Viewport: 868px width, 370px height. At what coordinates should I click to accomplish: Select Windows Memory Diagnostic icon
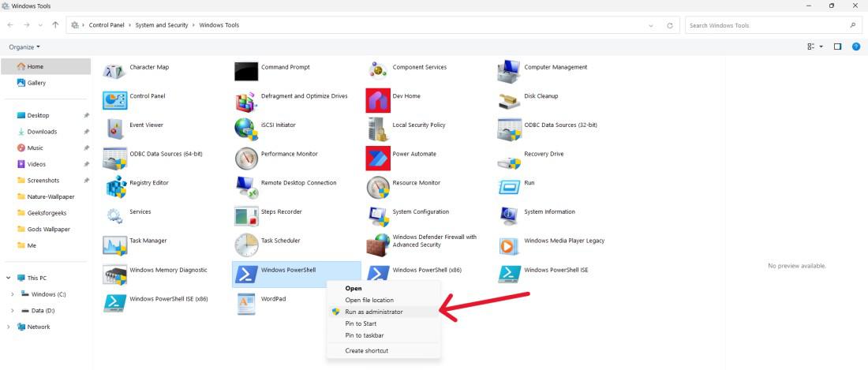click(x=114, y=275)
